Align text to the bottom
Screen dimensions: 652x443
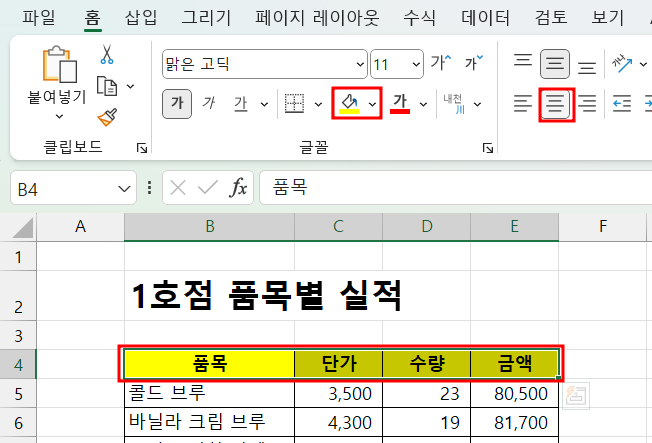pos(587,67)
